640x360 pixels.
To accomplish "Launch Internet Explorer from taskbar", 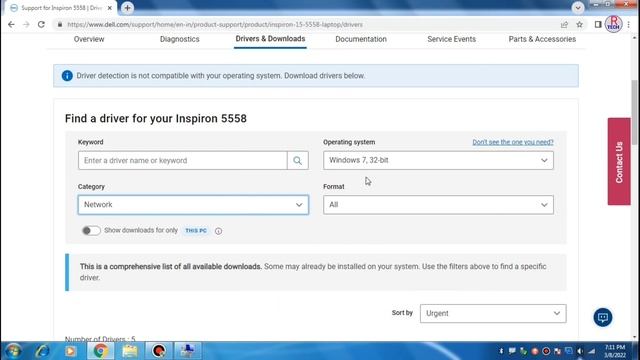I will [42, 351].
